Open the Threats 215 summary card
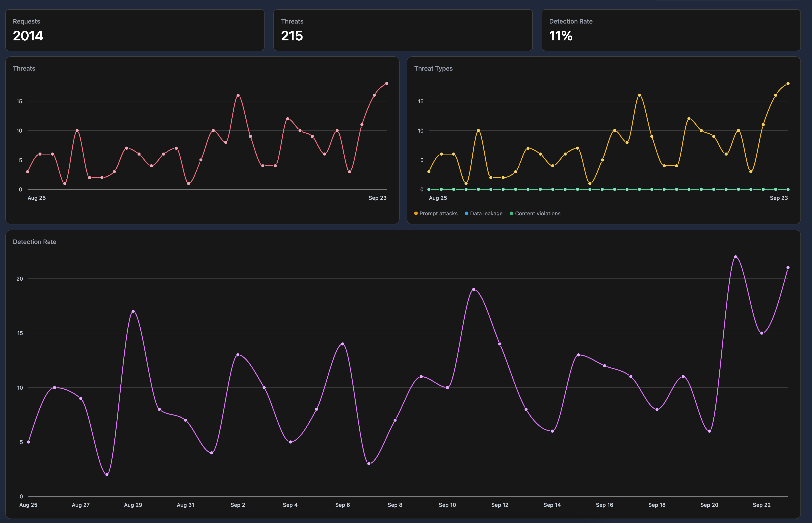 [x=403, y=30]
